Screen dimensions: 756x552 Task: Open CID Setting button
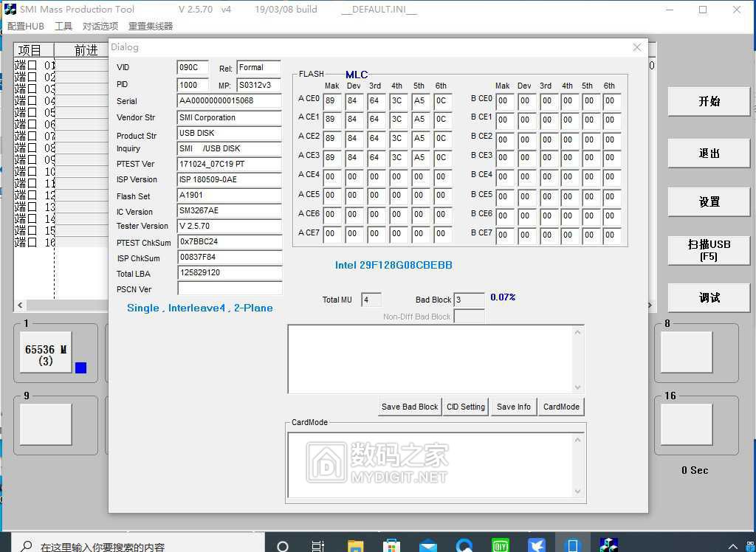tap(466, 407)
